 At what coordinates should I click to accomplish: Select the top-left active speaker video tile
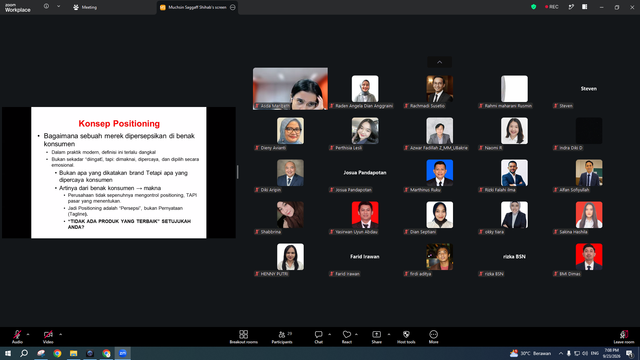pos(290,89)
